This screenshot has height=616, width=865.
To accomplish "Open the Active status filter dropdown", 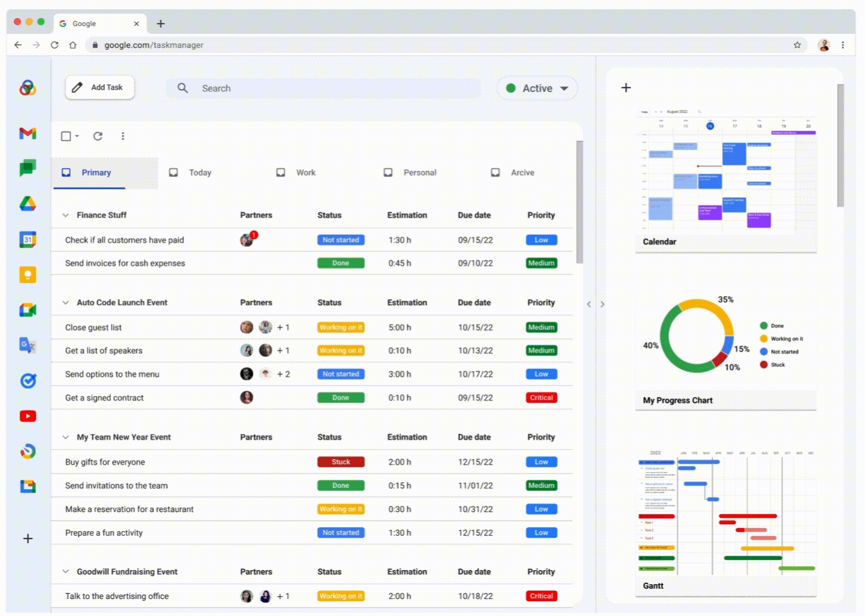I will click(537, 88).
